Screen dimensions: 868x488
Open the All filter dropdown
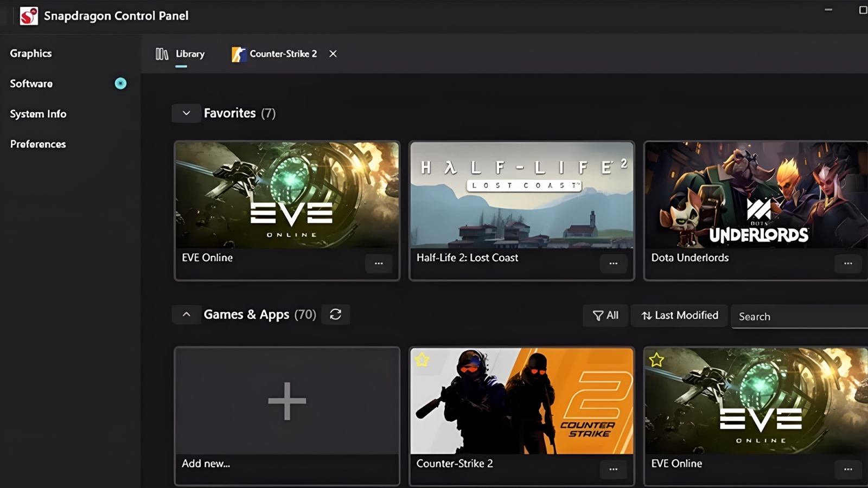click(605, 316)
